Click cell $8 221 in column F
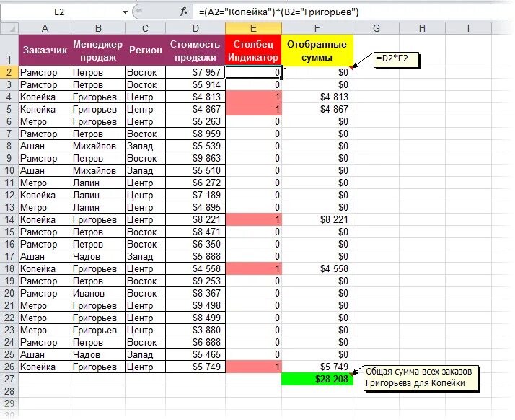515x420 pixels. tap(317, 219)
